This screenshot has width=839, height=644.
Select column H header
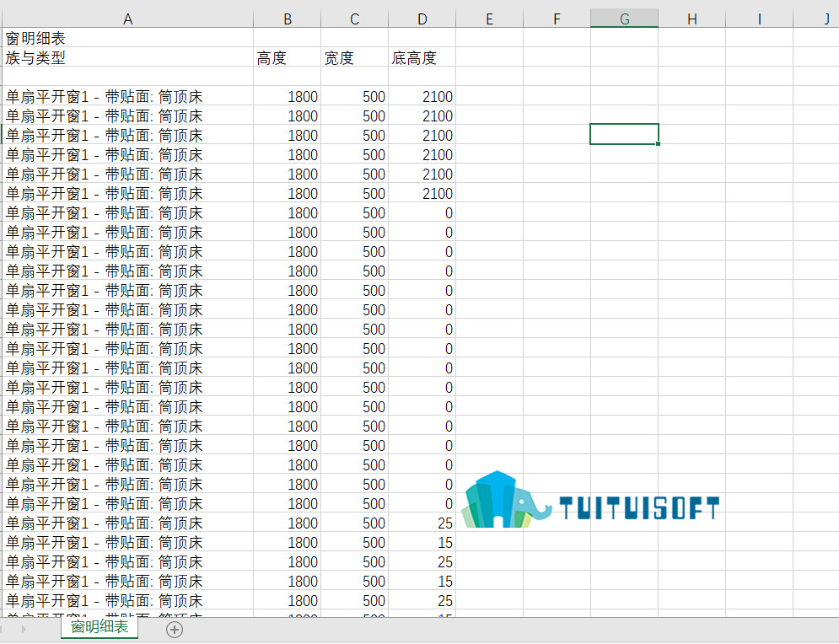[x=691, y=19]
